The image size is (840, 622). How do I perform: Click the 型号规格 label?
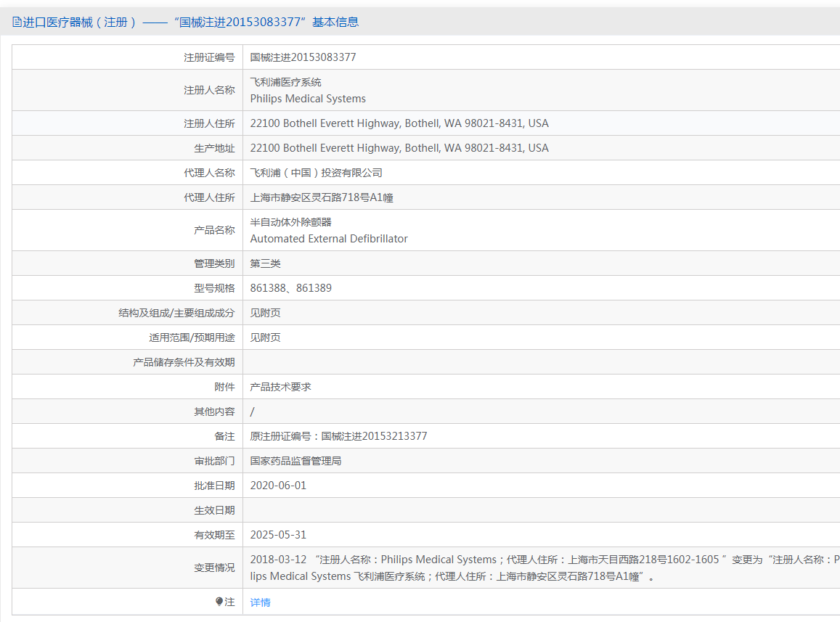tap(214, 288)
